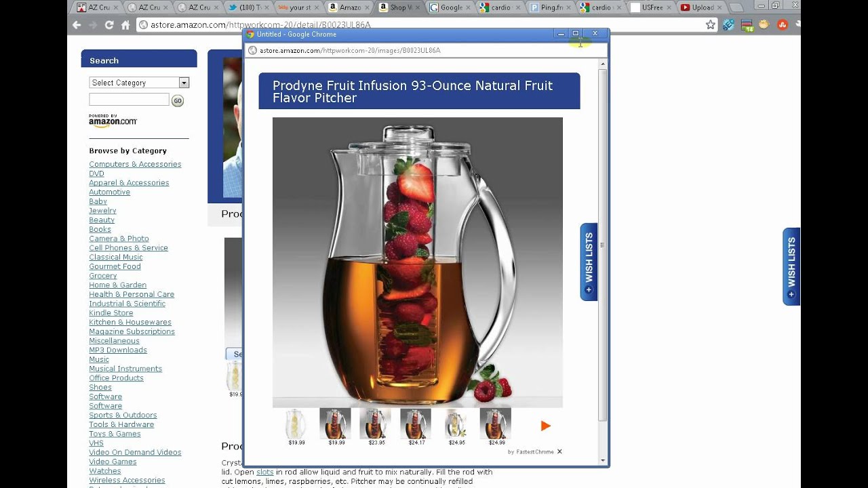Open the Select Category dropdown

139,83
